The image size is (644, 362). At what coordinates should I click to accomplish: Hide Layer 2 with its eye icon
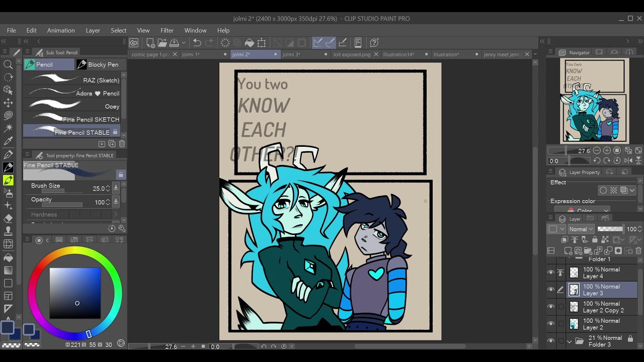551,324
